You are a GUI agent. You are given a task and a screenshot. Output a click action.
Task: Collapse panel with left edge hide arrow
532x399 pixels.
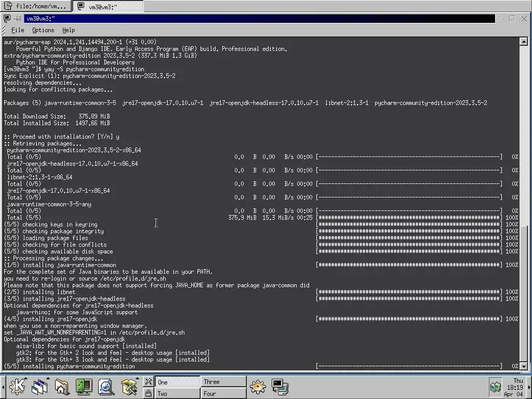click(x=3, y=387)
